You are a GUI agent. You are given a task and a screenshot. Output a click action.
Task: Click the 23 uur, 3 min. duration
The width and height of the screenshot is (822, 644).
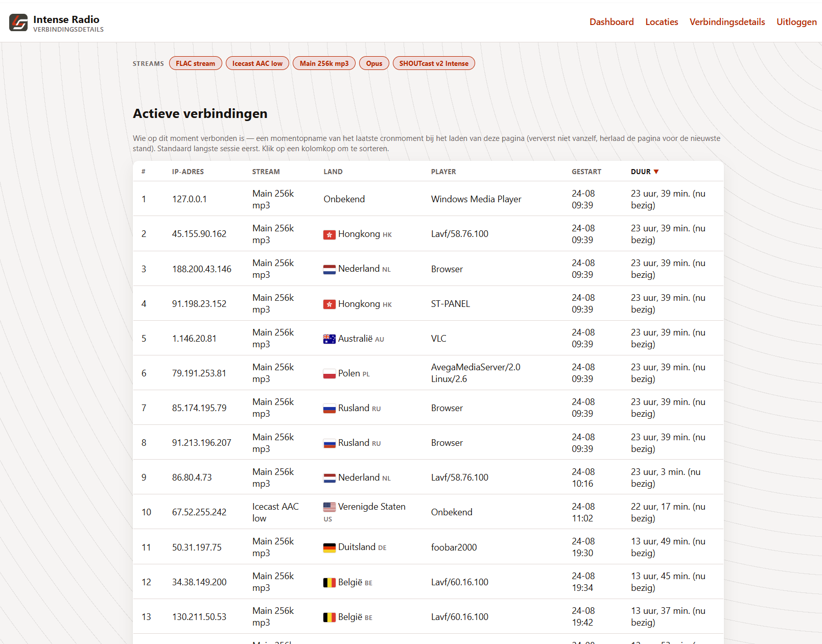(x=666, y=478)
